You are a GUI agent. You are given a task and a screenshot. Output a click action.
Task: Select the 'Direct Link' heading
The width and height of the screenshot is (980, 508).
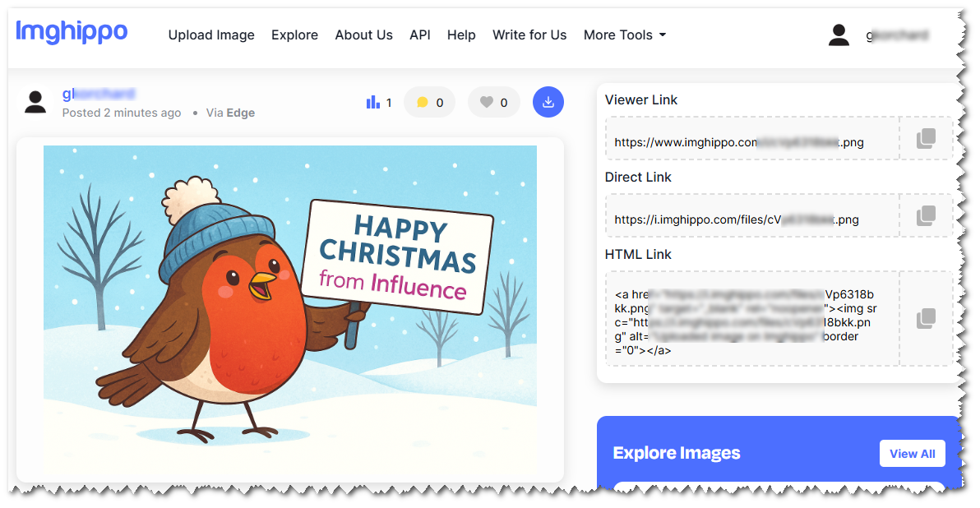[638, 178]
